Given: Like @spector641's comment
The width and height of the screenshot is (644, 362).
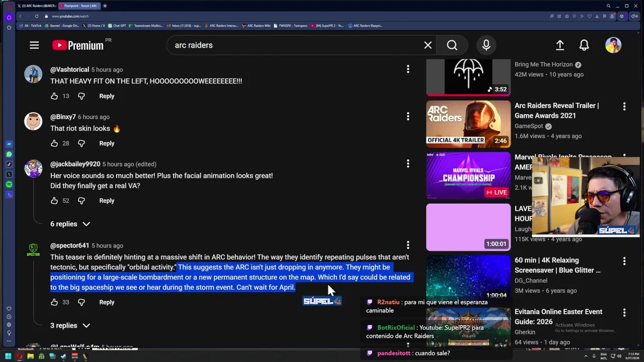Looking at the screenshot, I should 54,302.
